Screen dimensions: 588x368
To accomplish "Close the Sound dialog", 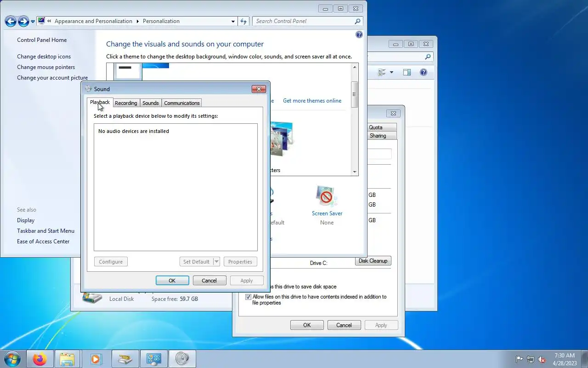I will tap(259, 89).
